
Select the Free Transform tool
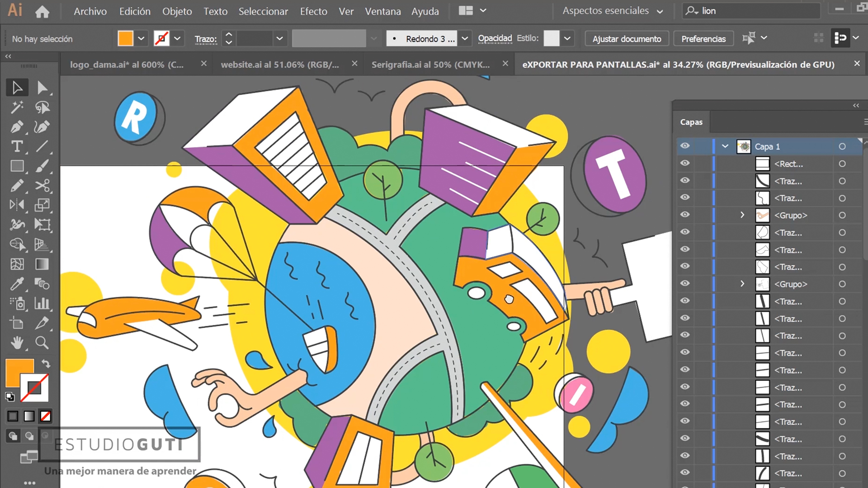click(42, 225)
